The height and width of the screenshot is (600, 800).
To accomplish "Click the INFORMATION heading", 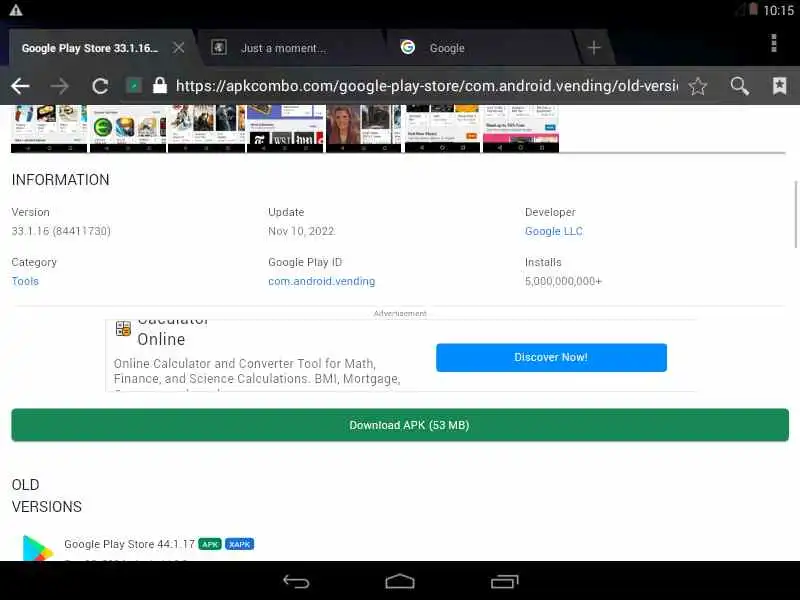I will 60,180.
